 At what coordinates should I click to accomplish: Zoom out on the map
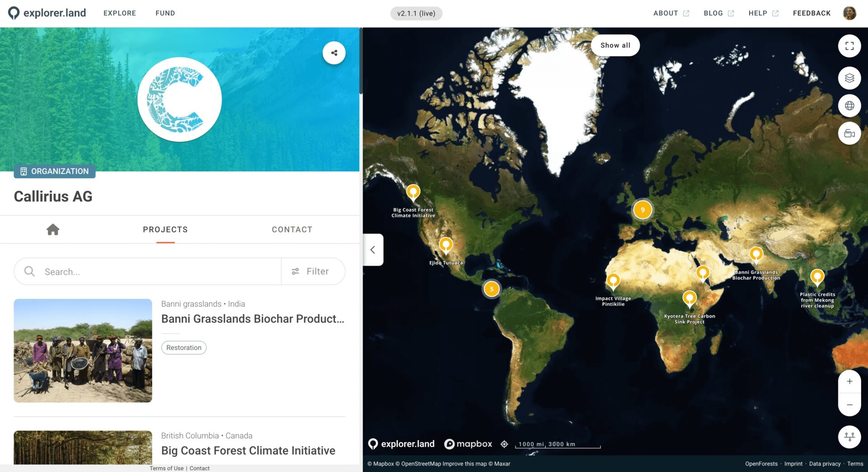849,405
